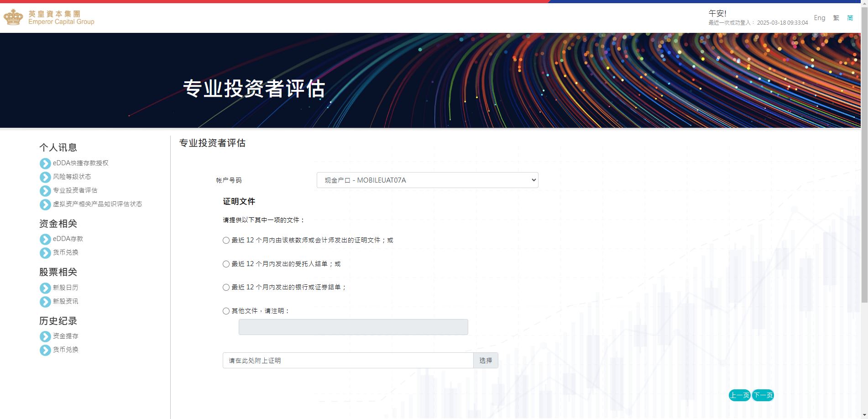Click the 其他文件 specification text field
This screenshot has height=419, width=868.
point(353,327)
